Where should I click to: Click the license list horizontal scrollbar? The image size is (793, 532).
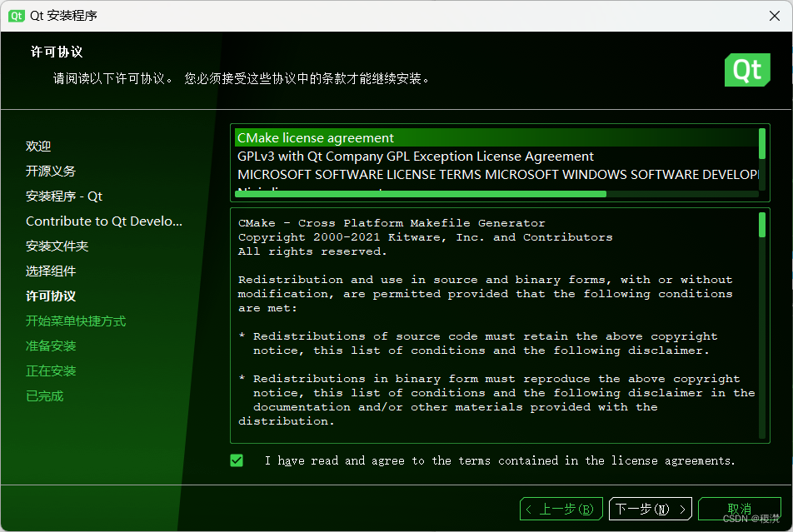point(496,194)
